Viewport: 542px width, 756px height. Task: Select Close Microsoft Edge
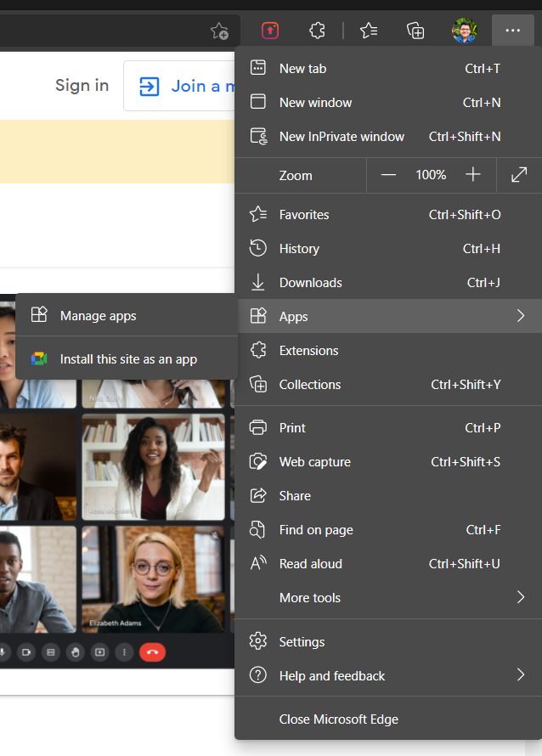[388, 719]
